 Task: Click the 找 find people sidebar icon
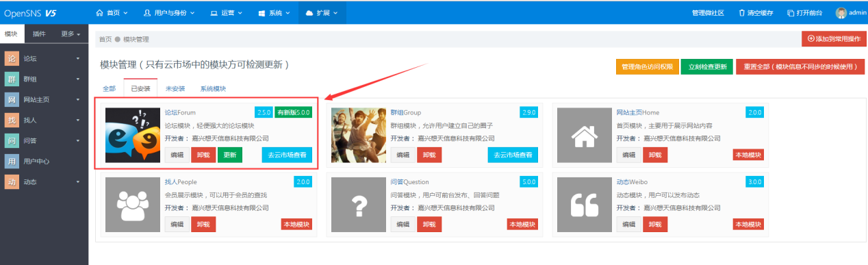(x=12, y=121)
